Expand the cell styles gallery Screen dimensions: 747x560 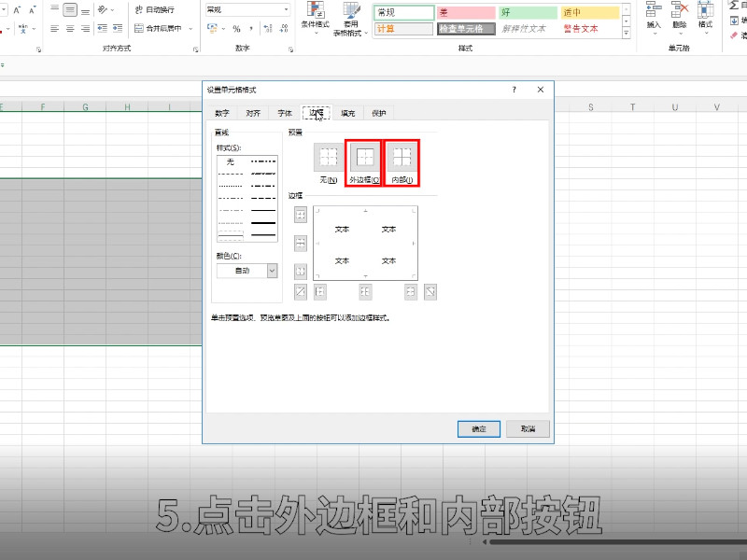tap(626, 33)
